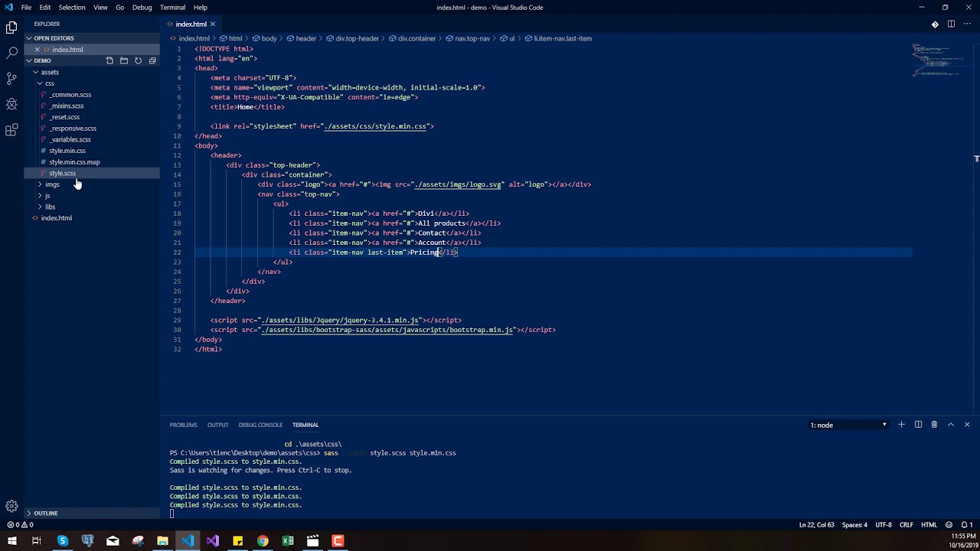Collapse the css folder

pos(49,83)
